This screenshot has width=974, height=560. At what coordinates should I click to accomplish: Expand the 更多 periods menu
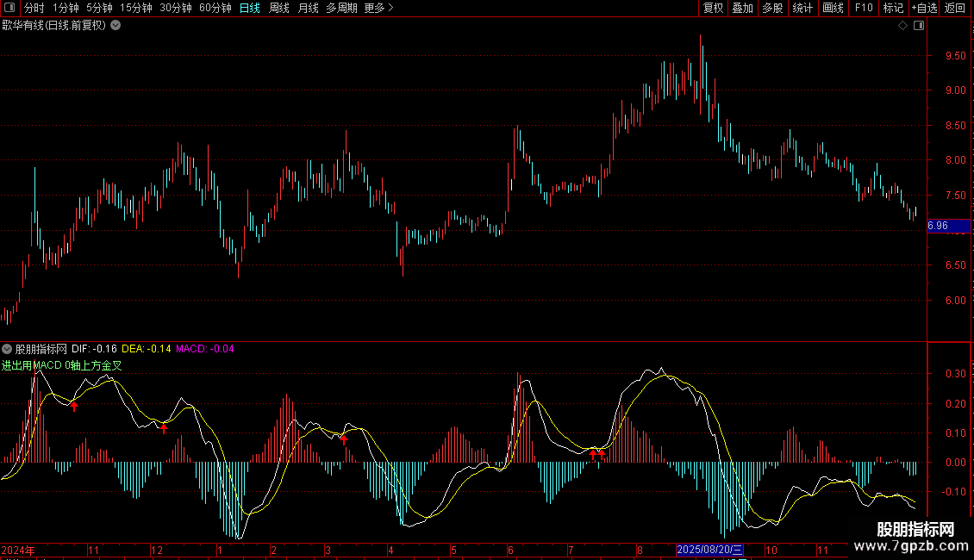tap(378, 9)
